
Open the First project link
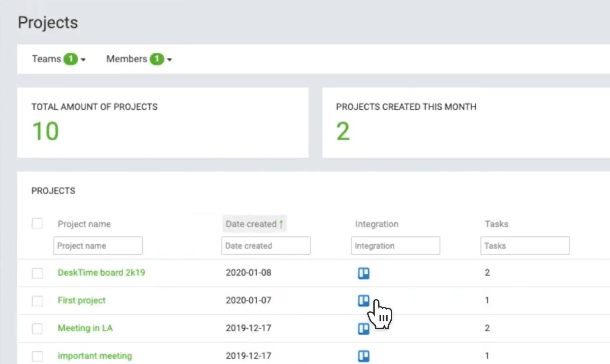[81, 301]
